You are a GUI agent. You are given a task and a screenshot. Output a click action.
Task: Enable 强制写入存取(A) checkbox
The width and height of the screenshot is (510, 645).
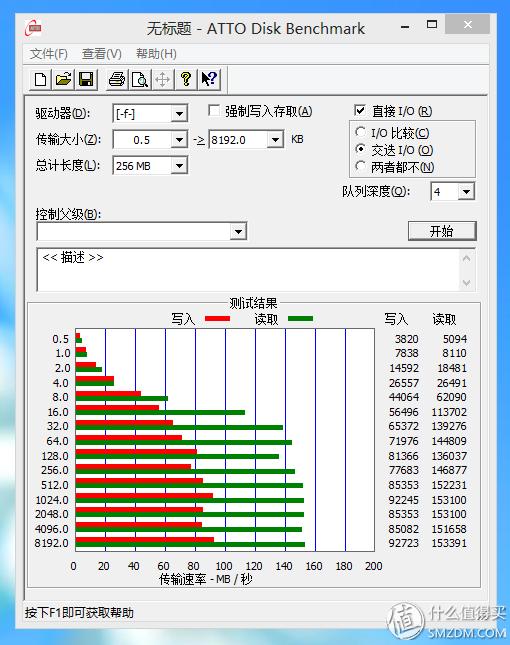point(214,111)
